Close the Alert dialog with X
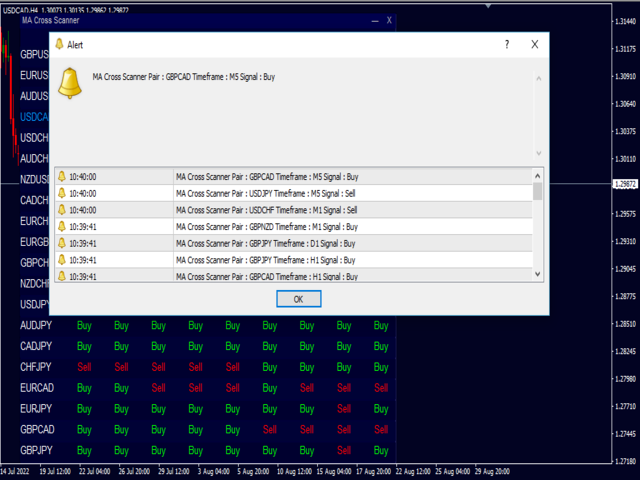Screen dimensions: 640x480 (534, 44)
